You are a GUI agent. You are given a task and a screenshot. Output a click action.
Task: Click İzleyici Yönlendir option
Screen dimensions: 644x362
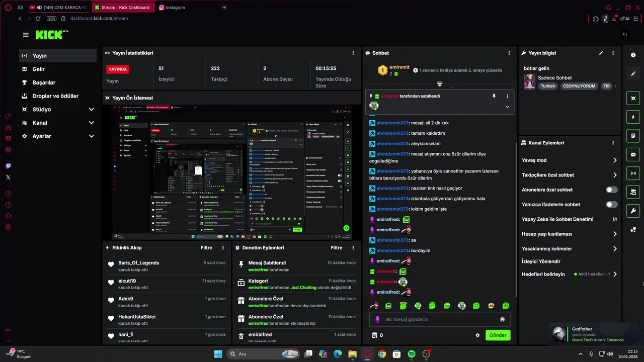coord(541,261)
